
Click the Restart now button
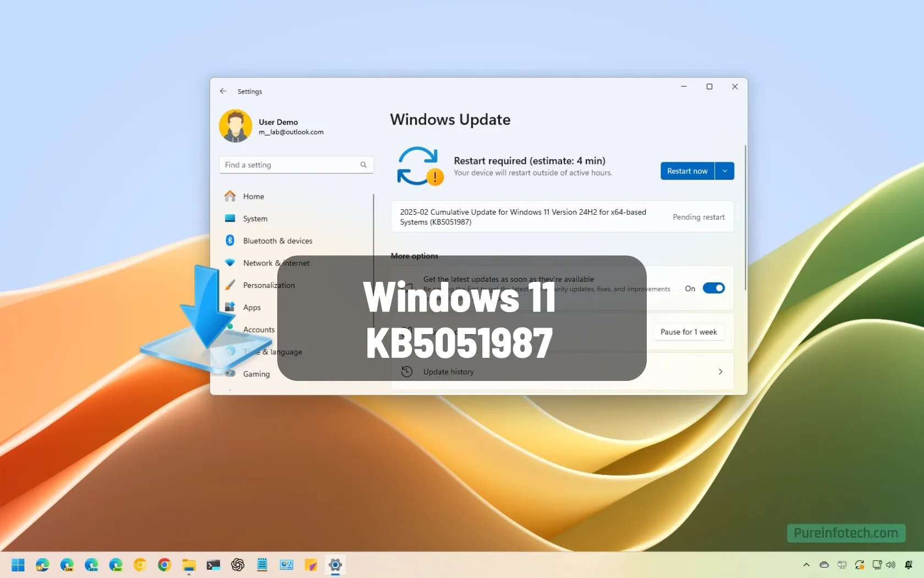(x=687, y=171)
